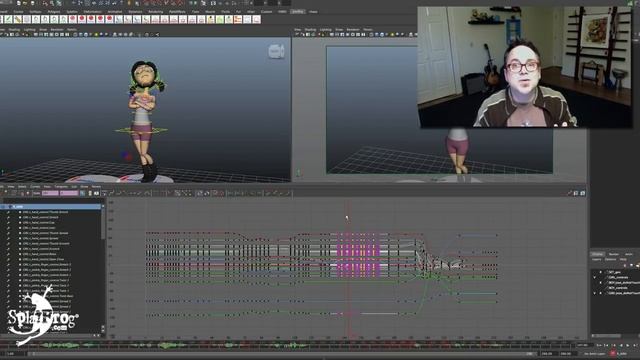640x360 pixels.
Task: Open Graph Editor Curves menu
Action: point(35,187)
